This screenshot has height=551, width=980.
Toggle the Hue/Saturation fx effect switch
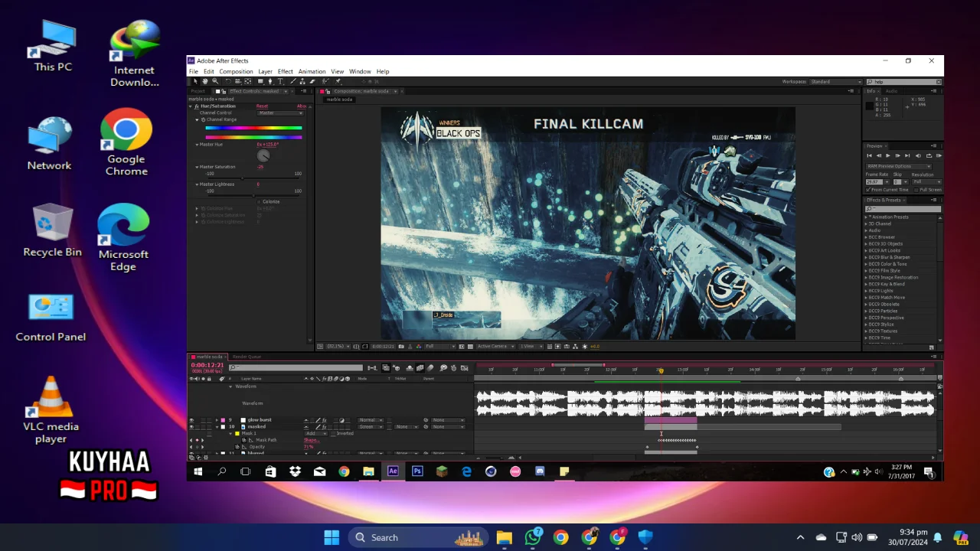point(197,106)
